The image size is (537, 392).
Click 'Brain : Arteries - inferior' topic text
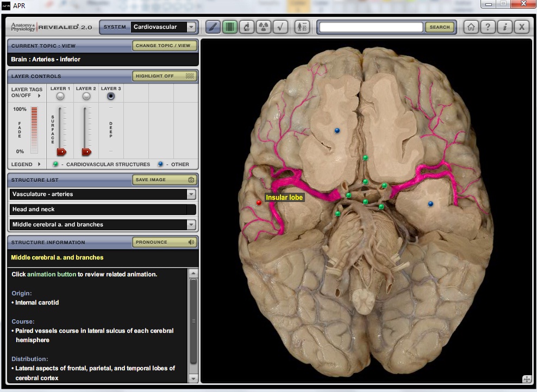[46, 59]
